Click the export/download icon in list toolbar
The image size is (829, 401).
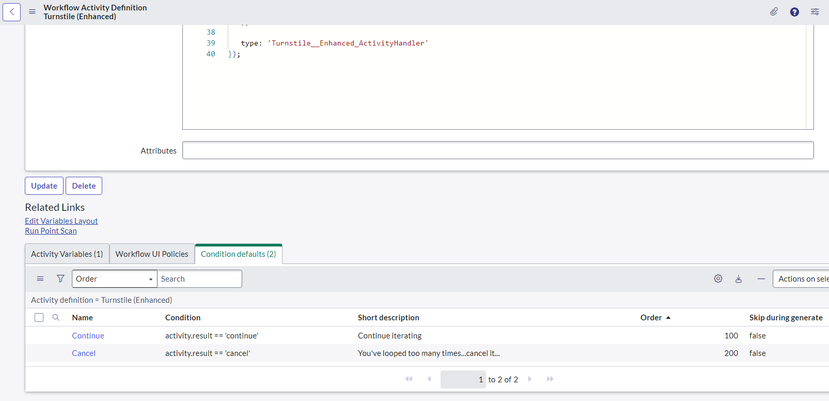[x=739, y=279]
